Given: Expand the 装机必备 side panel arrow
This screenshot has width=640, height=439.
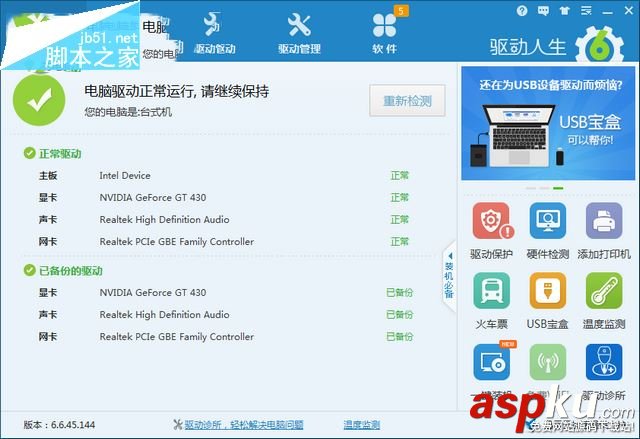Looking at the screenshot, I should pyautogui.click(x=449, y=276).
